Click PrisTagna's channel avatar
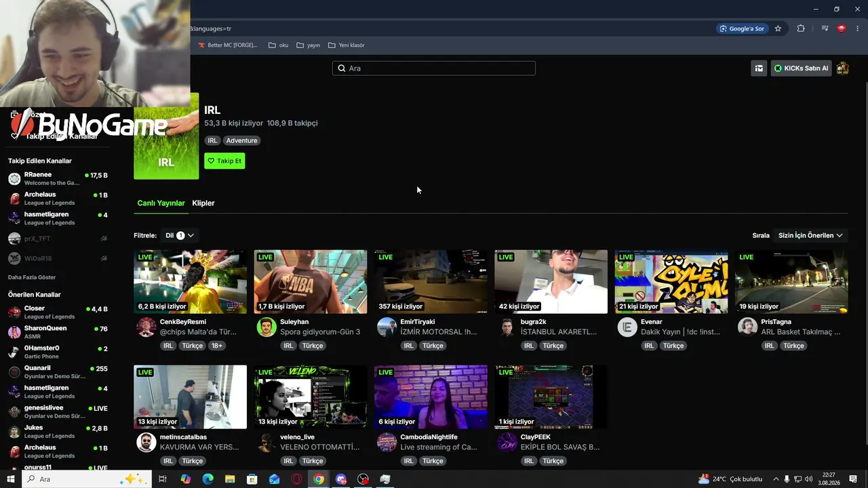 [x=747, y=327]
